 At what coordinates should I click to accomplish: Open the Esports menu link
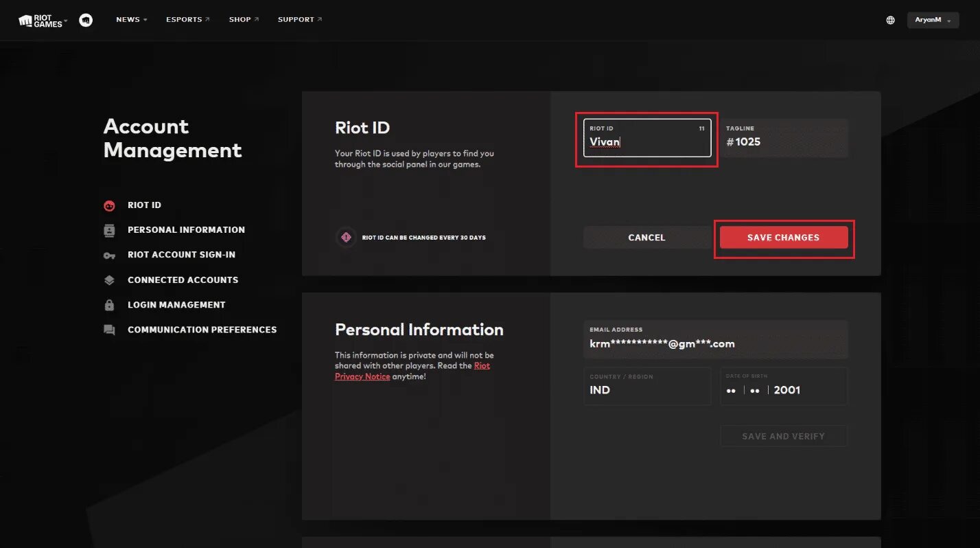[187, 19]
